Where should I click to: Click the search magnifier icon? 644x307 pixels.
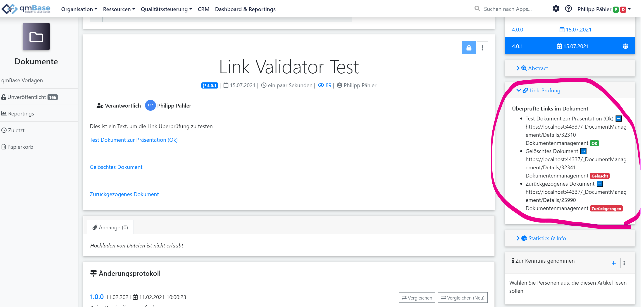(477, 9)
